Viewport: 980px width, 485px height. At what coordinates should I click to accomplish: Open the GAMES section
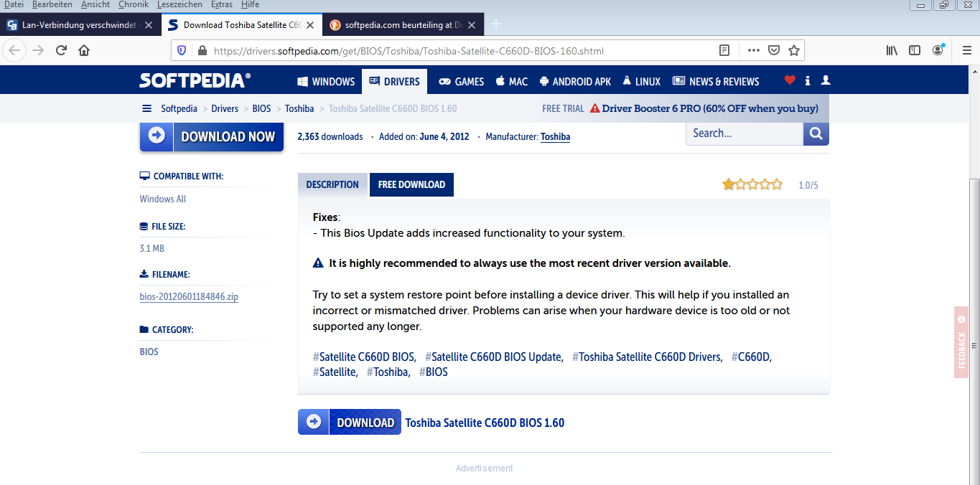tap(462, 82)
